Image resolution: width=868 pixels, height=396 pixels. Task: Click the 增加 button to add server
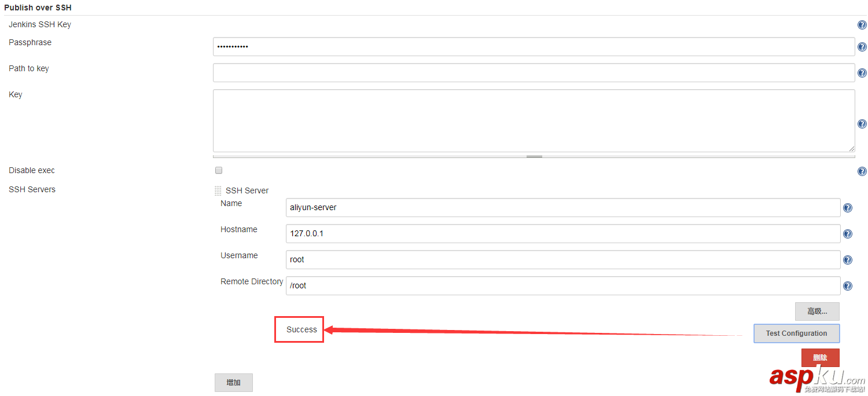233,382
